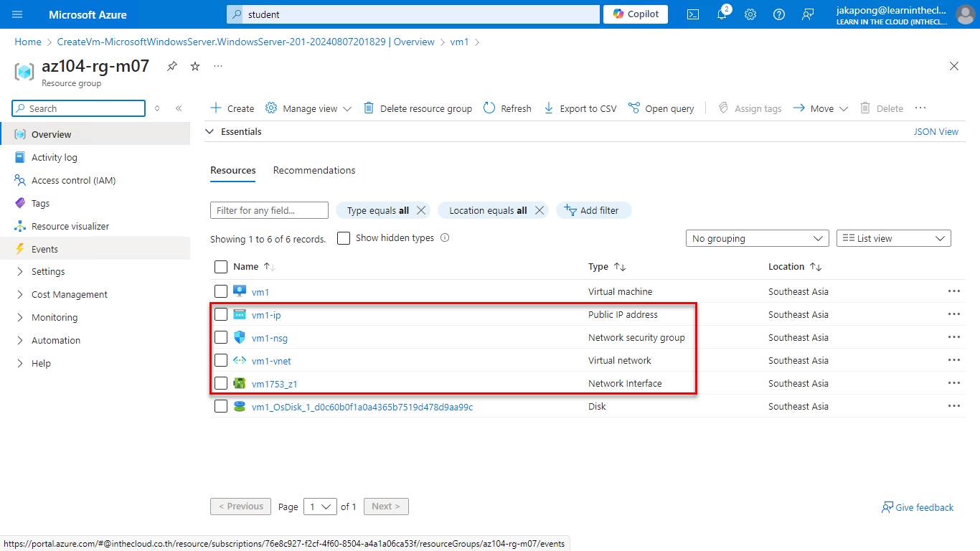This screenshot has height=551, width=980.
Task: Open the No grouping dropdown
Action: click(x=758, y=238)
